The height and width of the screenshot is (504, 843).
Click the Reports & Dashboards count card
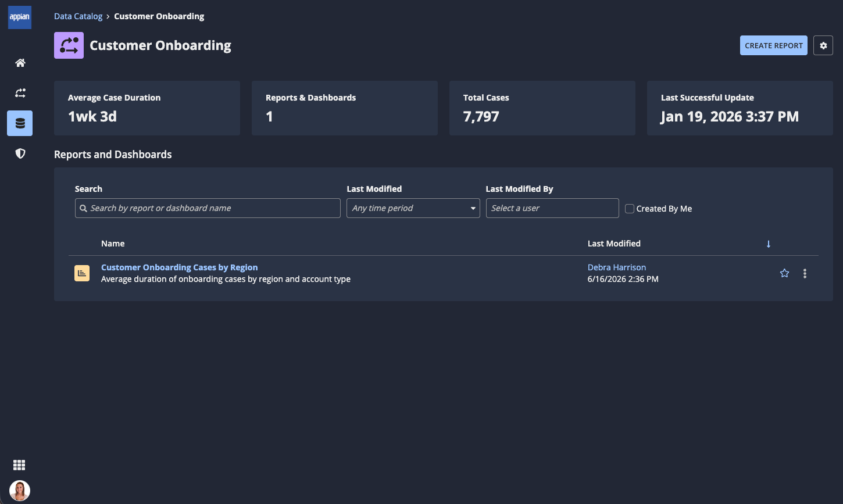(x=345, y=108)
